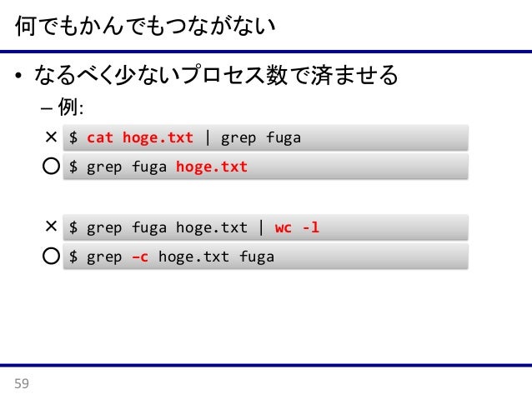
Task: Click the X mark beside cat hoge.txt
Action: [x=51, y=137]
